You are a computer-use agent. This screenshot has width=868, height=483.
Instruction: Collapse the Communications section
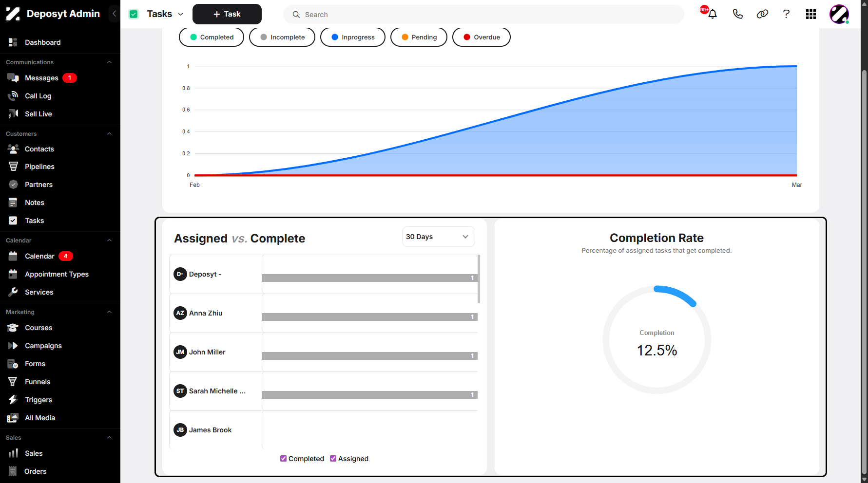pyautogui.click(x=109, y=62)
